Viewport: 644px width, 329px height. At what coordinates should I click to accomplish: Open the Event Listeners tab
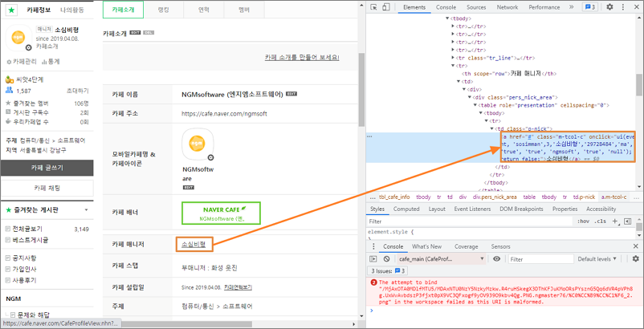(x=472, y=209)
